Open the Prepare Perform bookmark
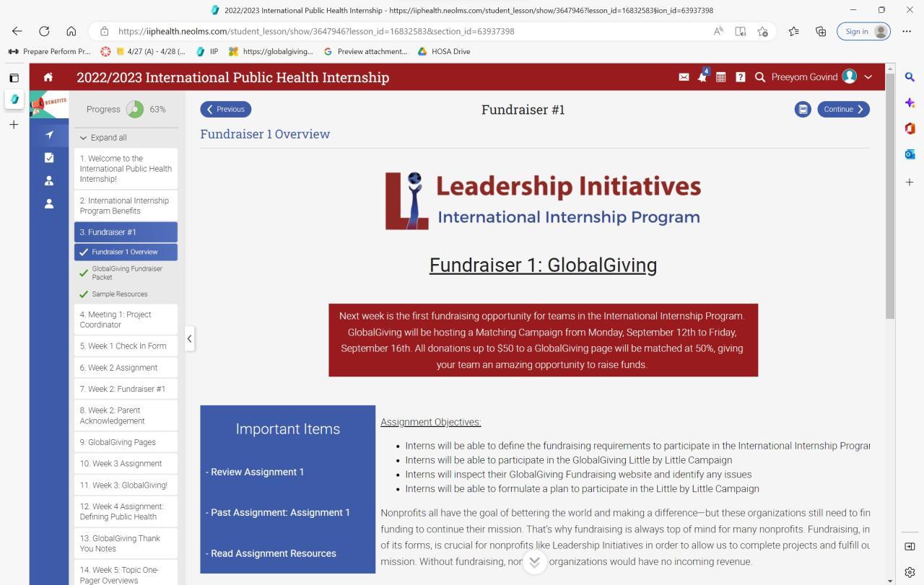This screenshot has height=585, width=924. [x=49, y=51]
